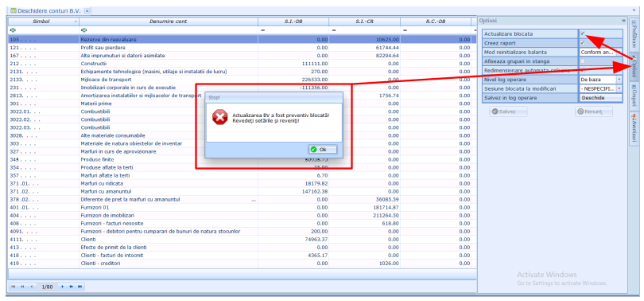
Task: Open filter operator icon in Simbol column
Action: [12, 30]
